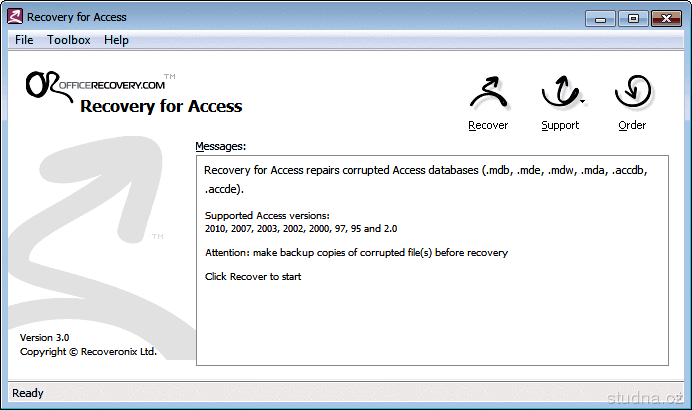The height and width of the screenshot is (410, 692).
Task: Click the Recoveronix Ltd. copyright text
Action: [88, 352]
